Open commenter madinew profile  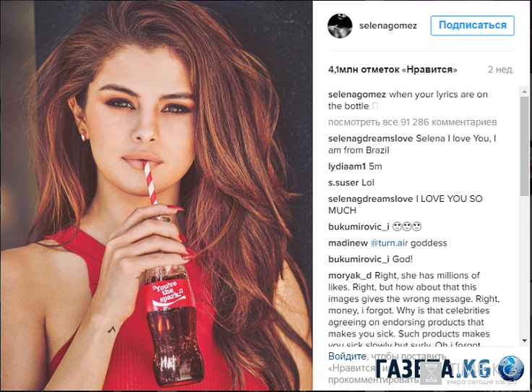[348, 243]
